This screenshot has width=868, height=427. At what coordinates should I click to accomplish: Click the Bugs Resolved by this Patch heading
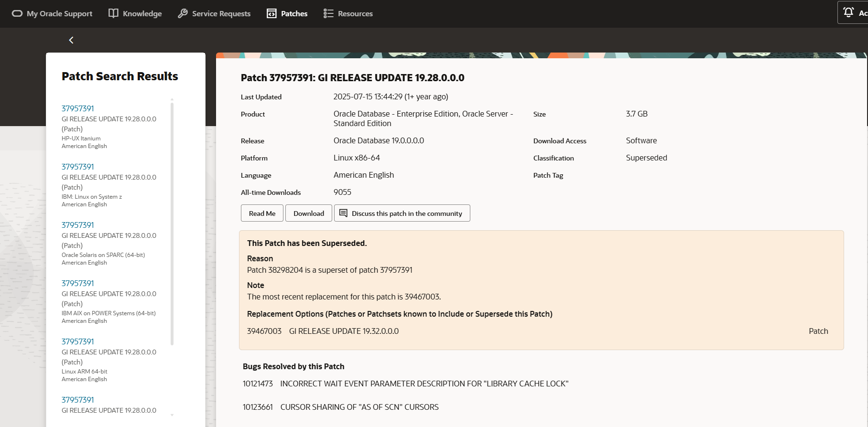(x=293, y=366)
